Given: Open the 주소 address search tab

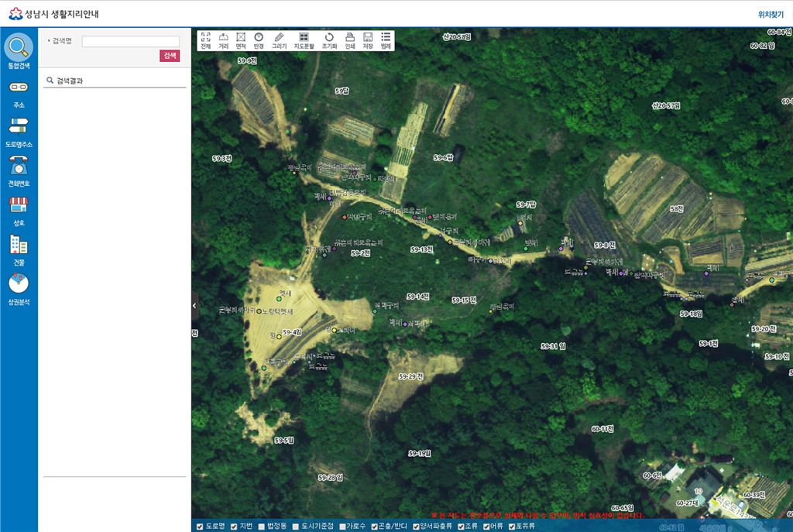Looking at the screenshot, I should pyautogui.click(x=19, y=94).
